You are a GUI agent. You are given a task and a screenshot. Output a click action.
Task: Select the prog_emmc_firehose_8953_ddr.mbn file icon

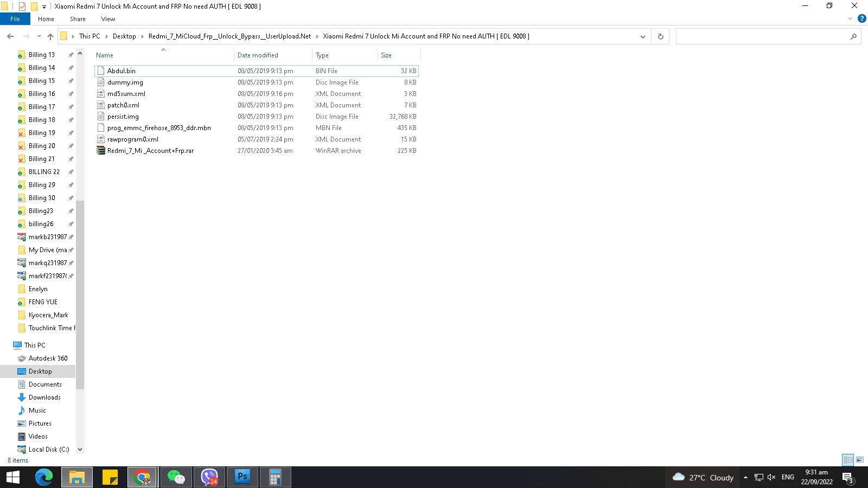[101, 128]
